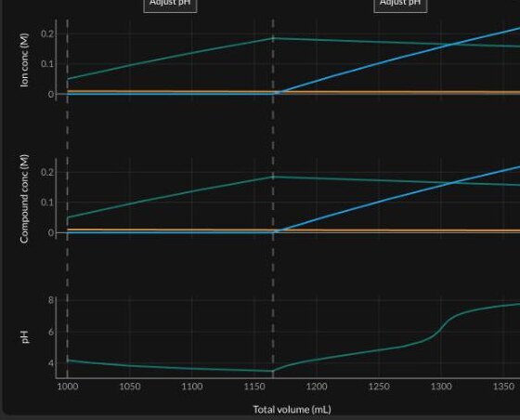Click the pH curve start at 1000 mL
The width and height of the screenshot is (520, 420).
(x=68, y=361)
